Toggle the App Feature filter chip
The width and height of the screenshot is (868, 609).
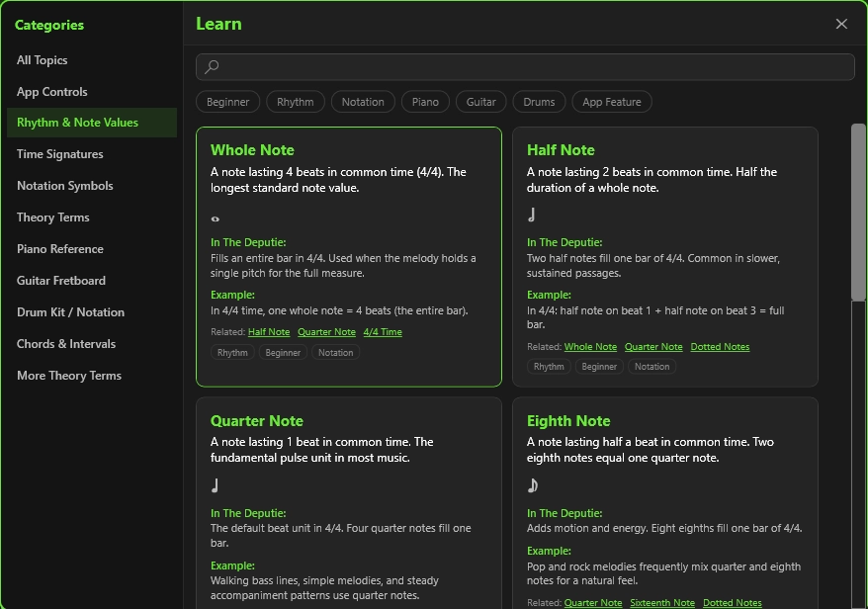point(612,102)
